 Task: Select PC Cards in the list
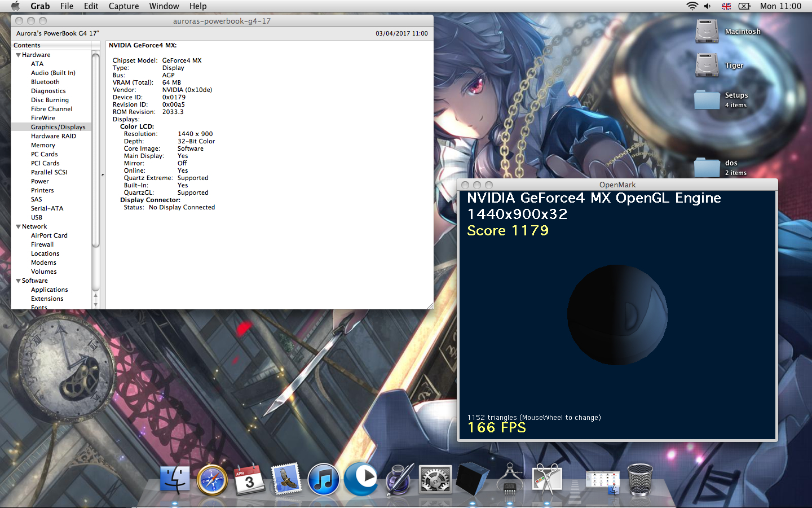pos(44,154)
